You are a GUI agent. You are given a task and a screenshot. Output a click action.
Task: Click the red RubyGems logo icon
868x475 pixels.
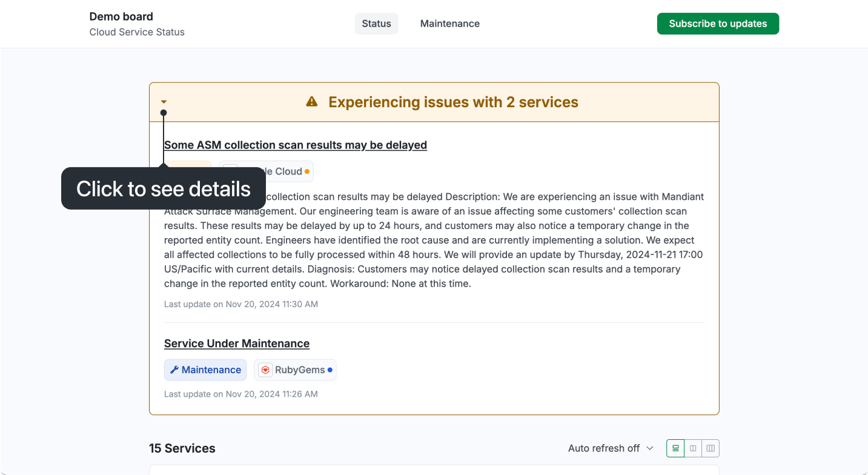265,370
